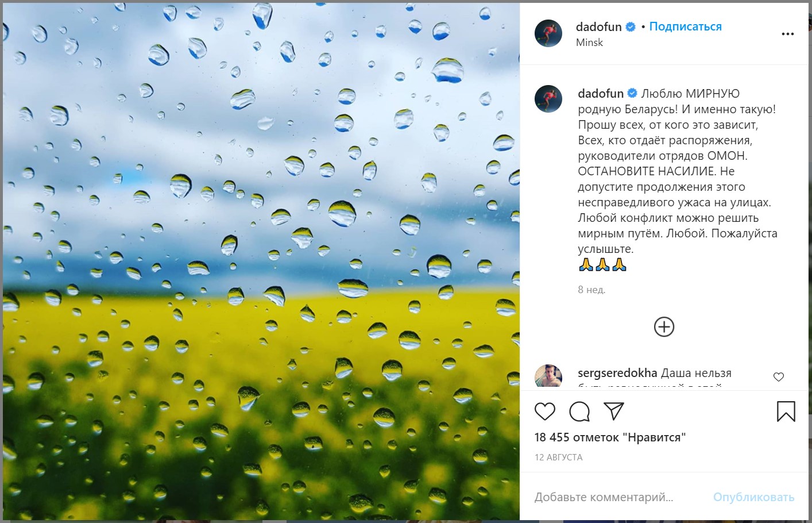Open the three-dot more options menu
The width and height of the screenshot is (812, 523).
[787, 34]
